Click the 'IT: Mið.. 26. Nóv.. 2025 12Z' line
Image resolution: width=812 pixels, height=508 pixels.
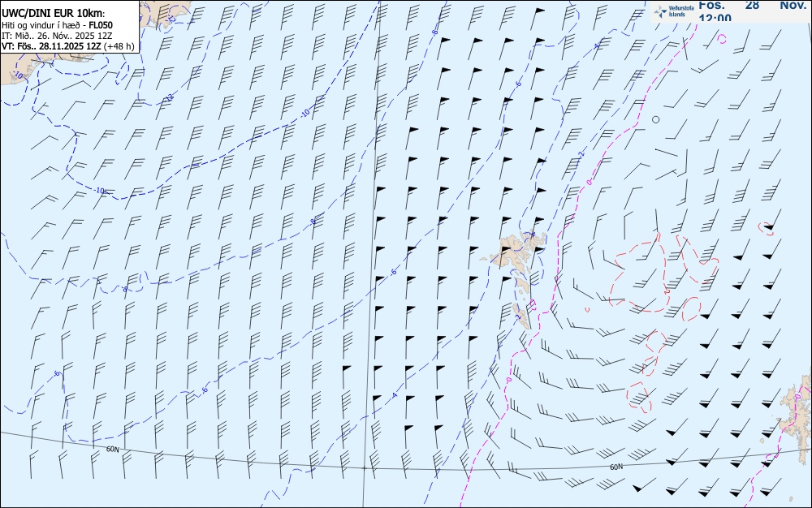click(57, 36)
